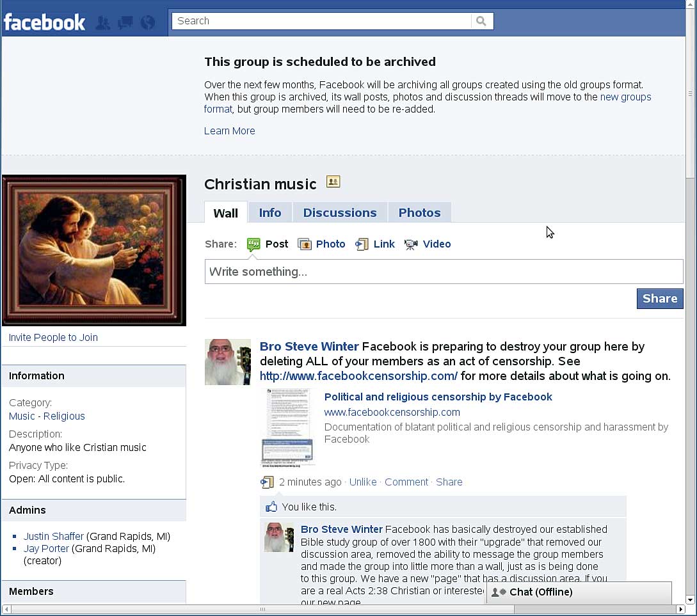
Task: Click the Christian music group title
Action: click(260, 184)
